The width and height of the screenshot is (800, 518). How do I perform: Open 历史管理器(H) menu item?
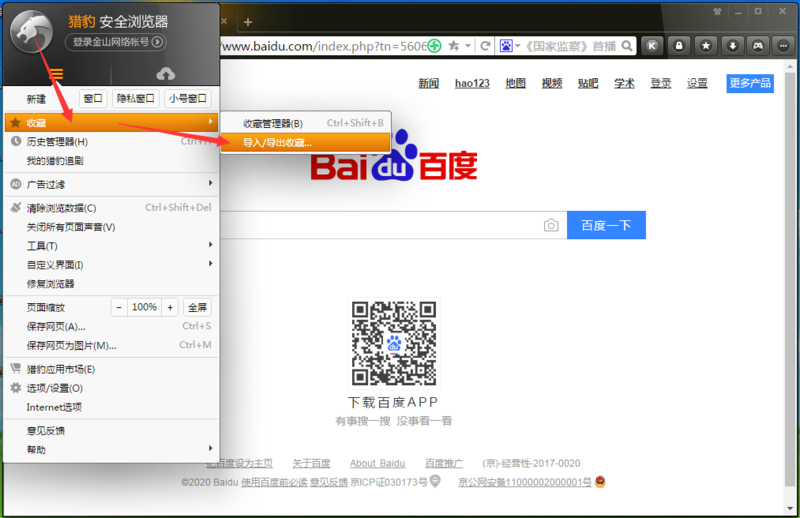coord(111,142)
